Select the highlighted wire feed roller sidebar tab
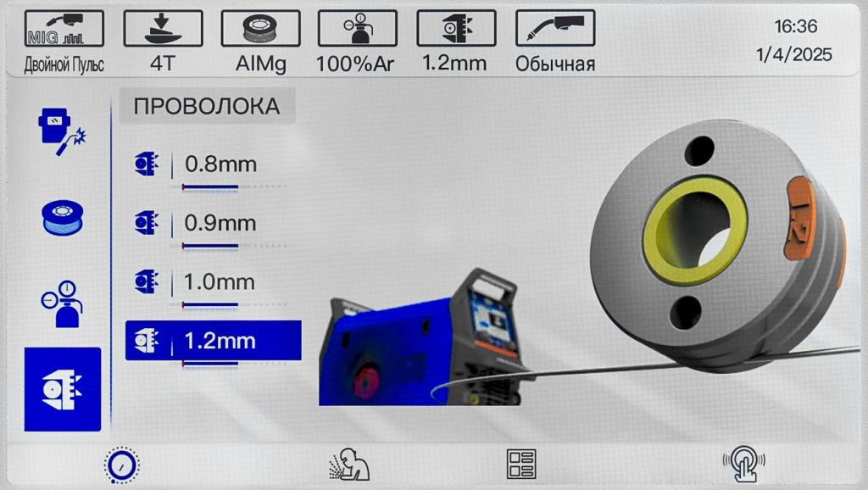The height and width of the screenshot is (490, 868). (x=63, y=389)
